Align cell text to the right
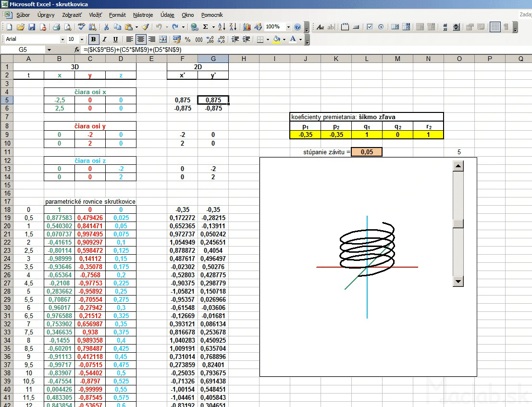 [152, 39]
